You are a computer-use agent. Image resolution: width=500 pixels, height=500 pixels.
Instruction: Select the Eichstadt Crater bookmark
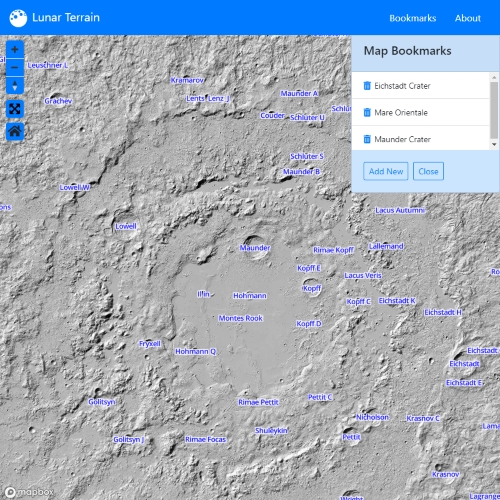click(x=421, y=85)
